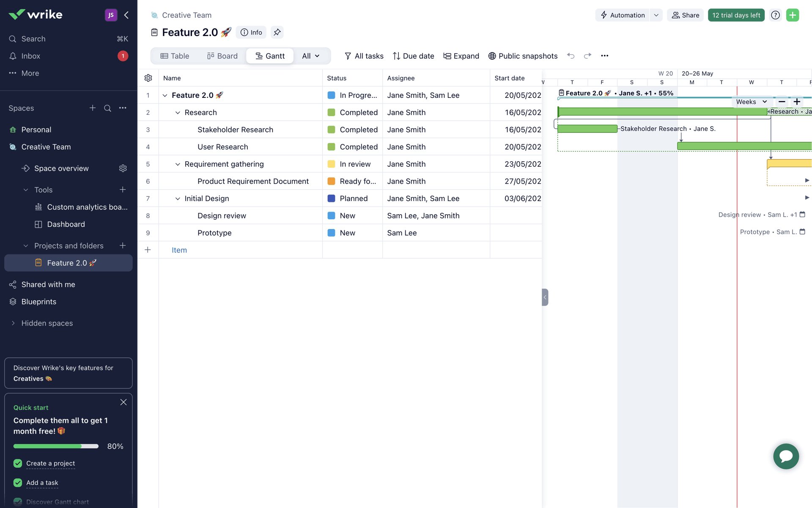The image size is (812, 508).
Task: Click the Automation button
Action: (623, 15)
